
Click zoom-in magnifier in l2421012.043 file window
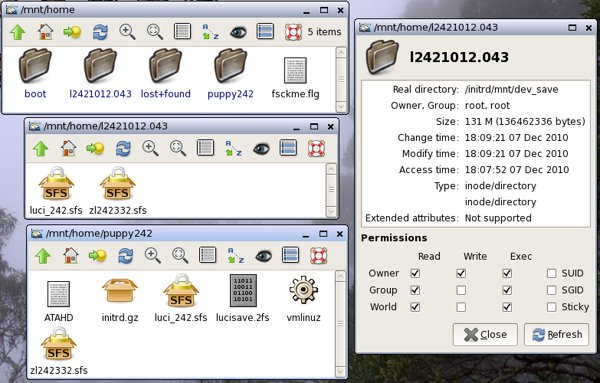pyautogui.click(x=150, y=148)
